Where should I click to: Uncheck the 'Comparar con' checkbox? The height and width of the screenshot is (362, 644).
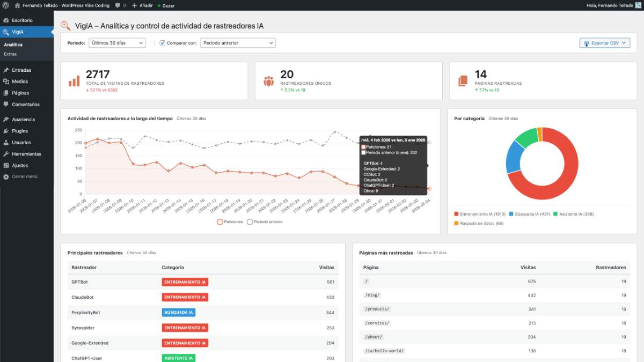pos(163,43)
